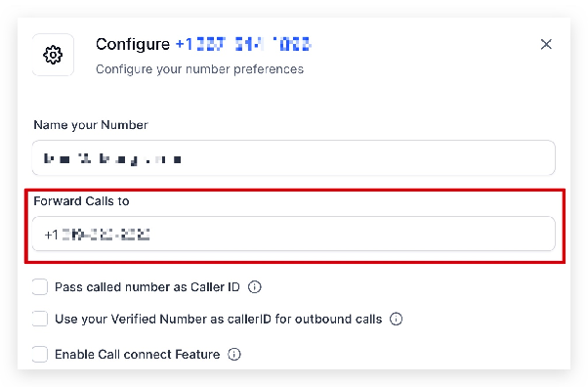Toggle the Enable Call connect Feature checkbox
This screenshot has height=387, width=588.
coord(40,355)
